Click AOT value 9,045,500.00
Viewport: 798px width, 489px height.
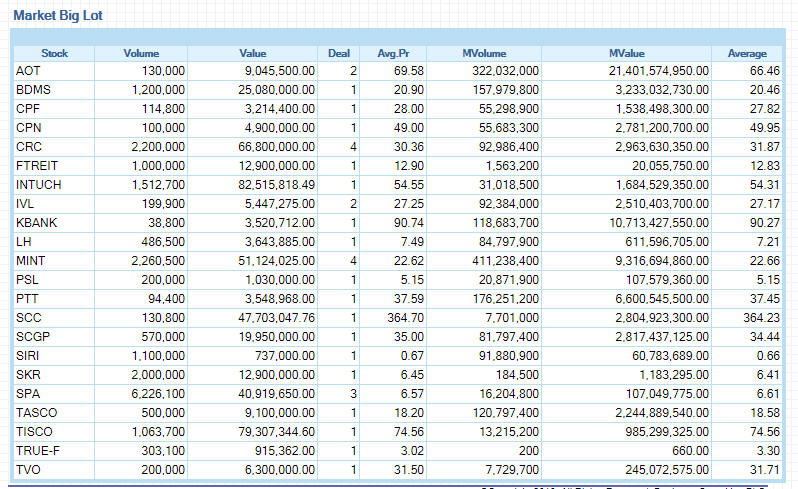pyautogui.click(x=280, y=71)
